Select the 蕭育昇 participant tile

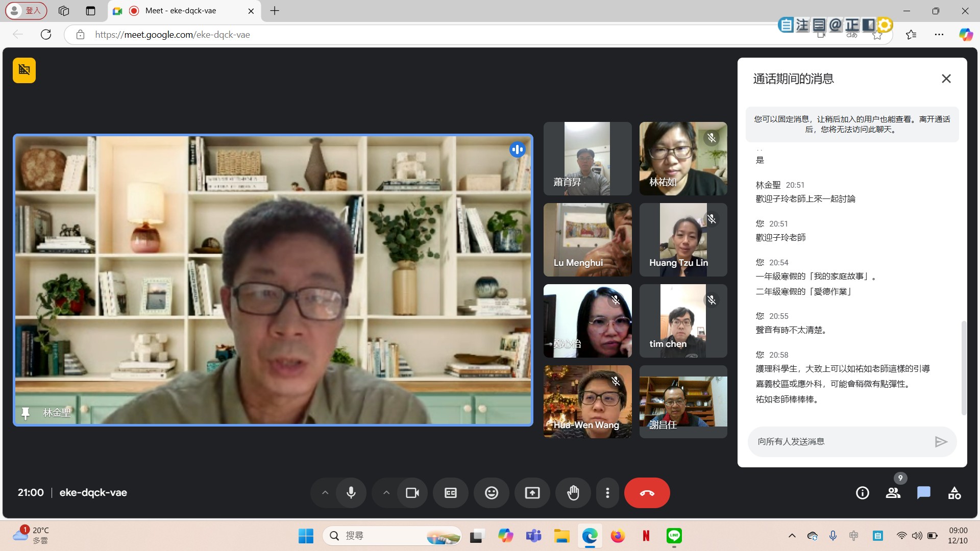coord(587,159)
